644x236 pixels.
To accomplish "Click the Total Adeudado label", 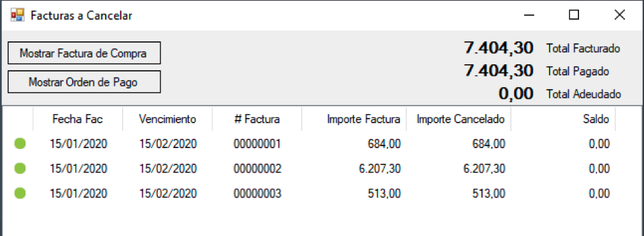I will click(584, 94).
